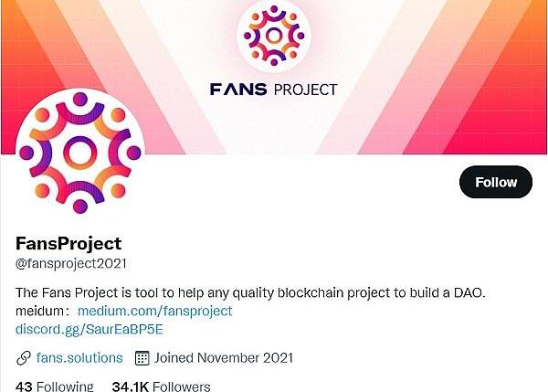Open the FansProject profile avatar
The height and width of the screenshot is (392, 548).
(79, 157)
